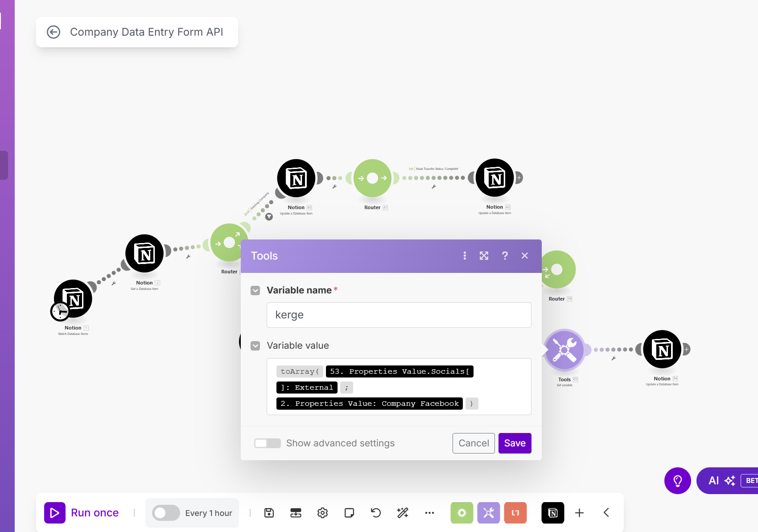Open Notion module 42 Update a Database Item
758x532 pixels.
(495, 178)
